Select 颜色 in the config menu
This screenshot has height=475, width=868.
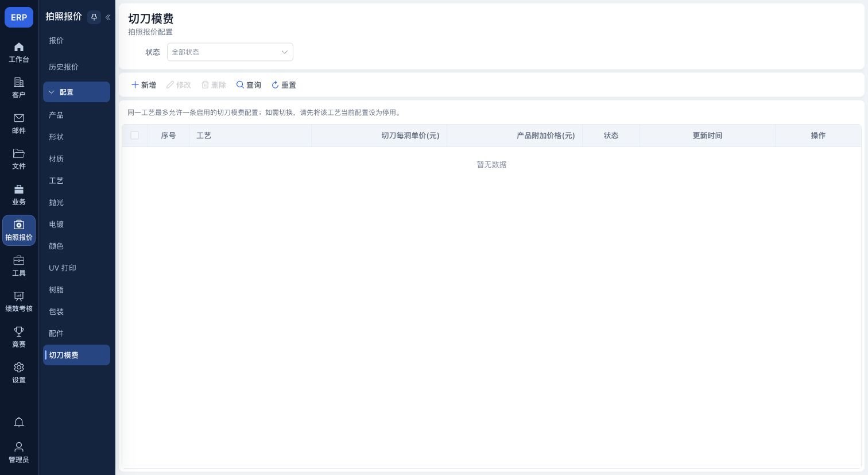76,246
